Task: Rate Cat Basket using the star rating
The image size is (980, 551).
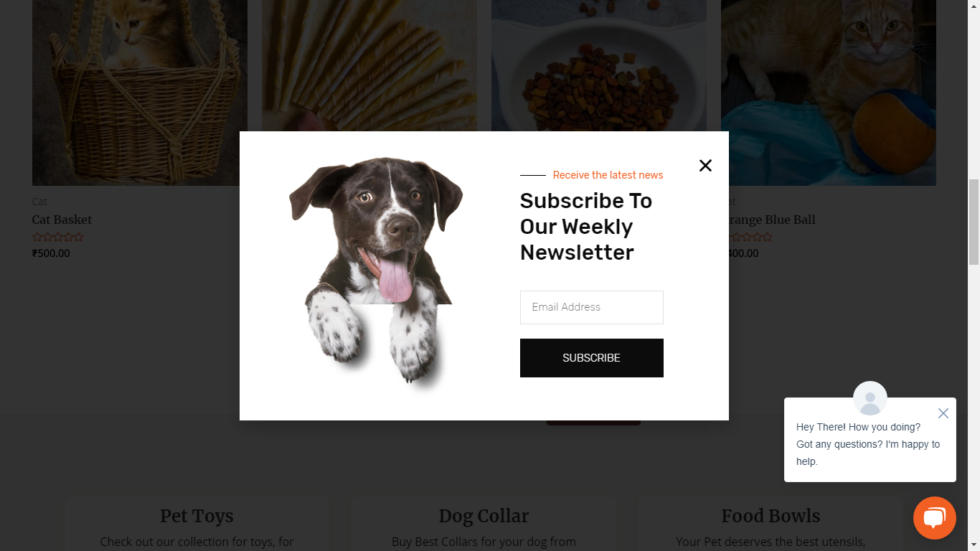Action: pyautogui.click(x=58, y=237)
